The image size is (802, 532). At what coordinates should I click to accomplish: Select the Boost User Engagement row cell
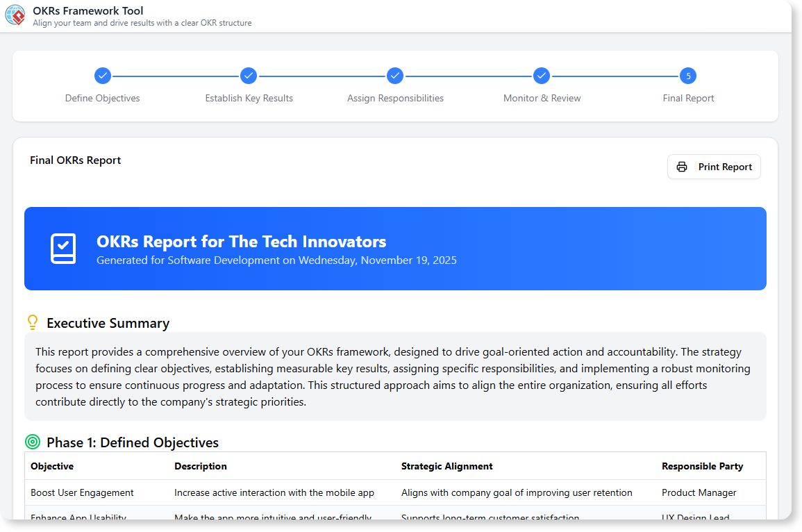click(x=82, y=492)
